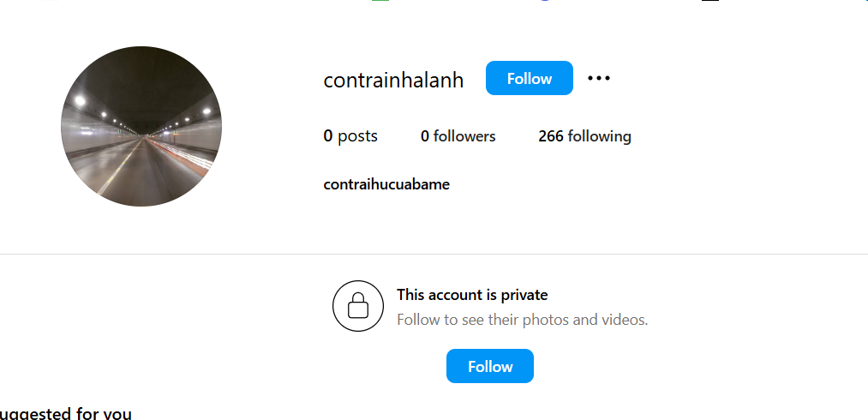This screenshot has height=420, width=868.
Task: Click the number 266 in following
Action: (550, 136)
